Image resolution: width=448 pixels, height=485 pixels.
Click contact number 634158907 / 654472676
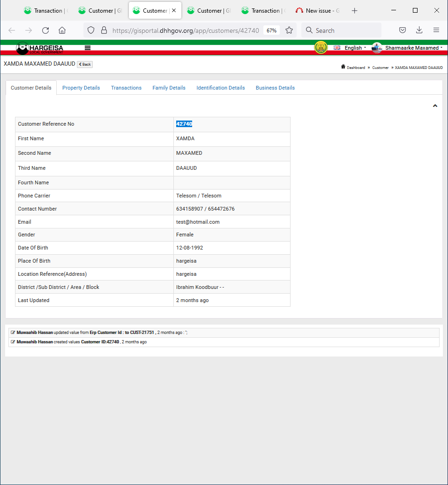point(205,209)
